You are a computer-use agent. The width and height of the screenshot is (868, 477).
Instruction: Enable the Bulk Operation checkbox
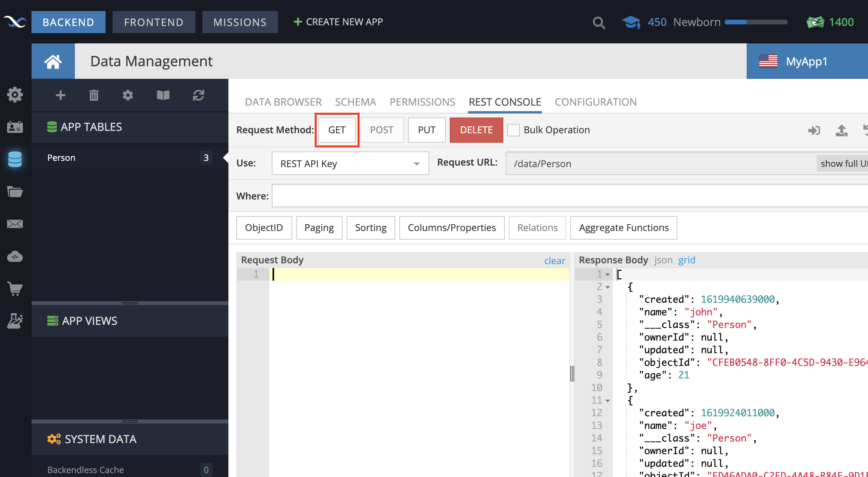(x=514, y=130)
